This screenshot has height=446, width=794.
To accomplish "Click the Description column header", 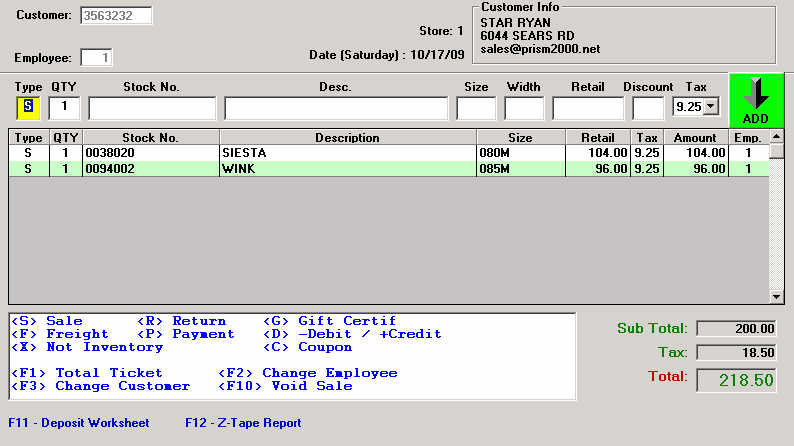I will 347,138.
